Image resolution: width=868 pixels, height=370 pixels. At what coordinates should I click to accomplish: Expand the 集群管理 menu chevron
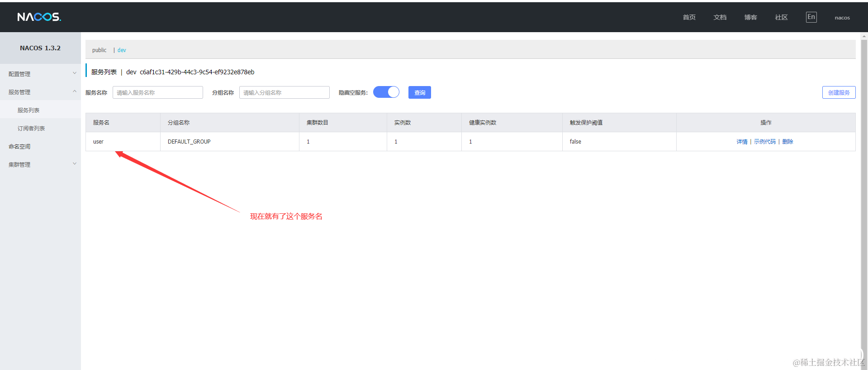point(75,164)
